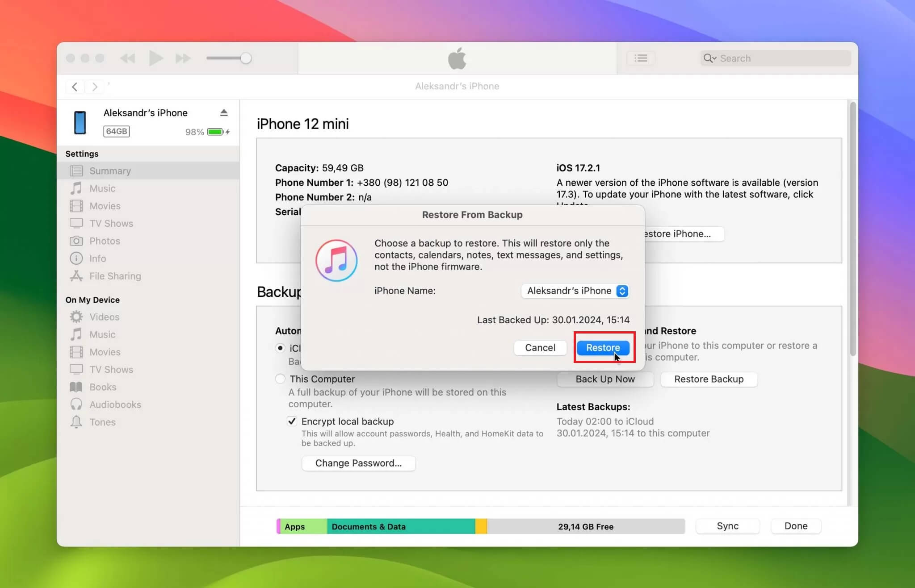Click the Up Next list icon
Image resolution: width=915 pixels, height=588 pixels.
641,58
